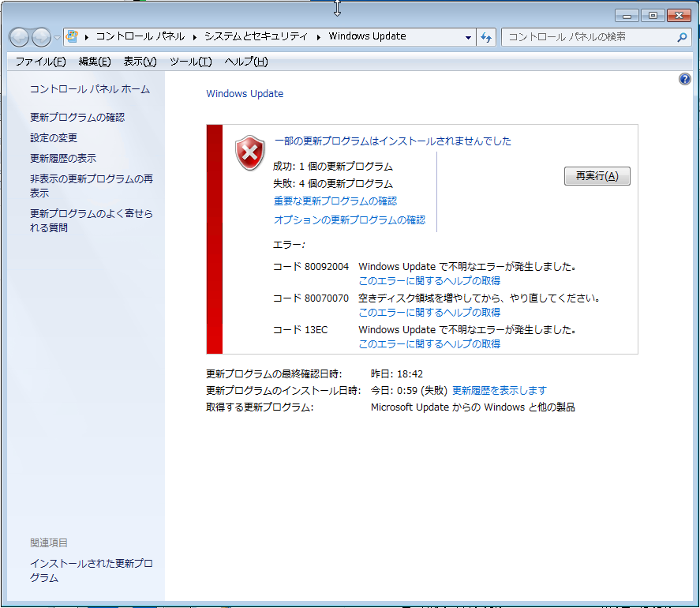Open the help question mark icon
Image resolution: width=700 pixels, height=608 pixels.
[684, 80]
